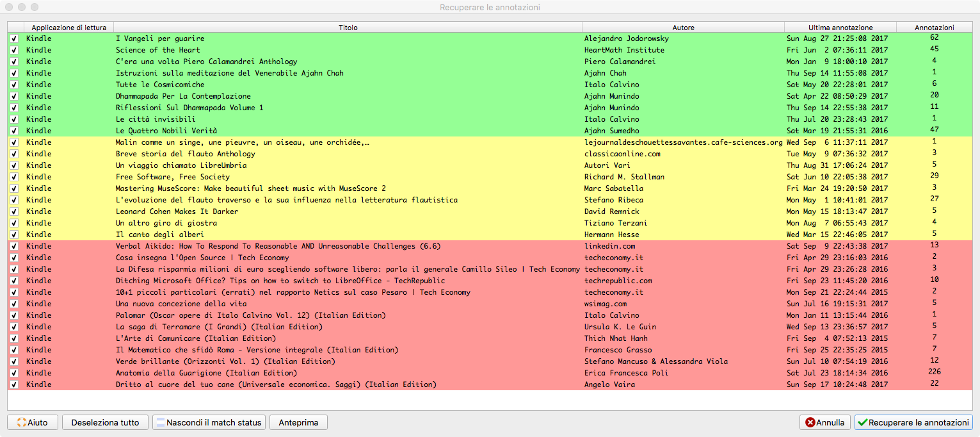The image size is (980, 437).
Task: Select Leonard Cohen Makes It Darker
Action: tap(177, 211)
